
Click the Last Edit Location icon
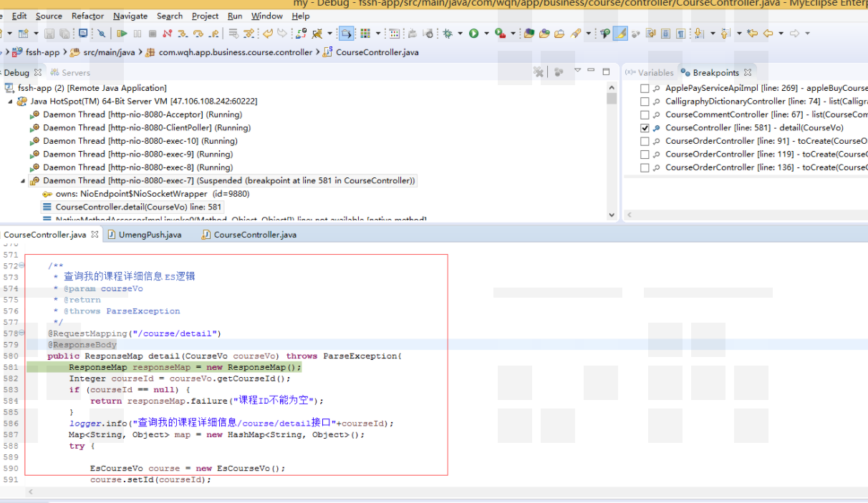(x=751, y=33)
